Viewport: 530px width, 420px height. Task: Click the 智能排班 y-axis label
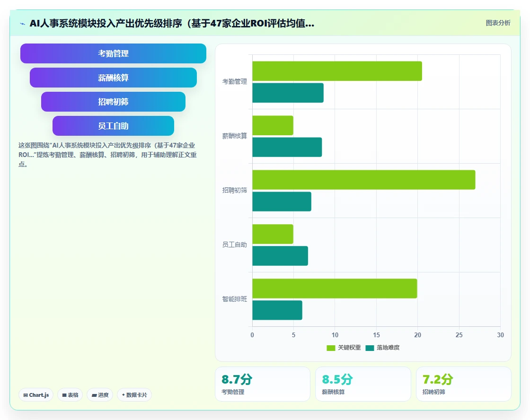tap(234, 299)
